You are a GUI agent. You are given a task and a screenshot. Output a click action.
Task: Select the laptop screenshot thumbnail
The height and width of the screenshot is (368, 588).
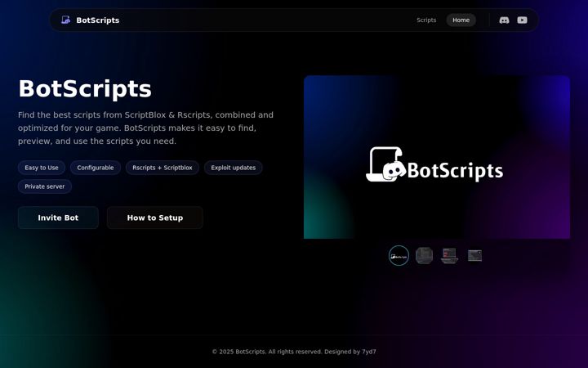click(x=449, y=256)
